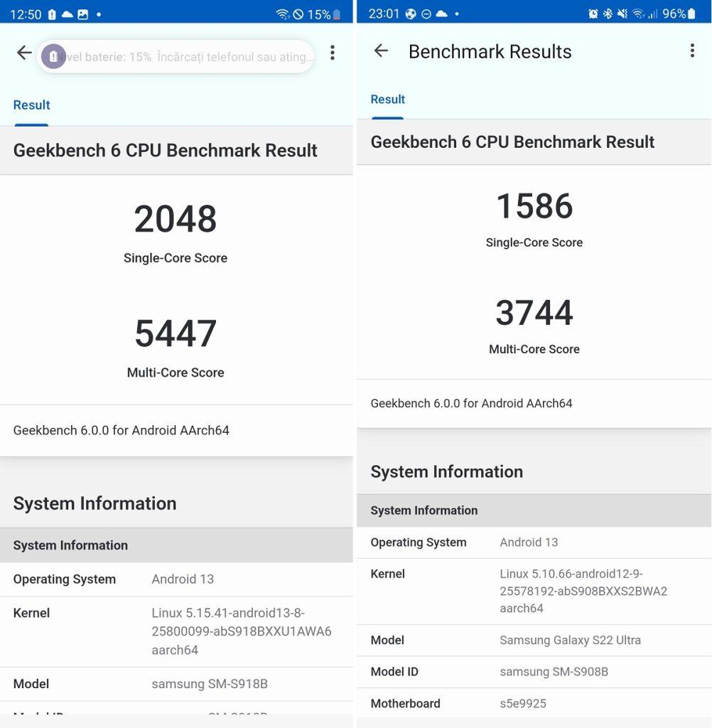Tap the purple battery warning icon
This screenshot has height=728, width=712.
coord(53,56)
